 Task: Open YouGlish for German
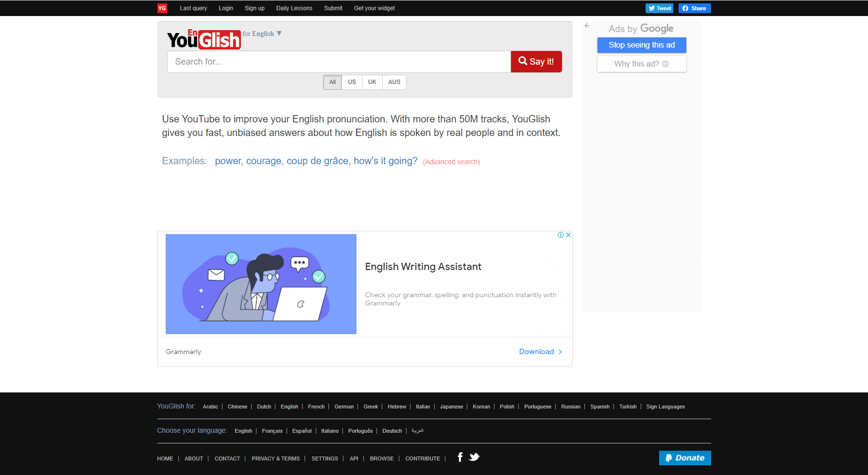pos(344,407)
